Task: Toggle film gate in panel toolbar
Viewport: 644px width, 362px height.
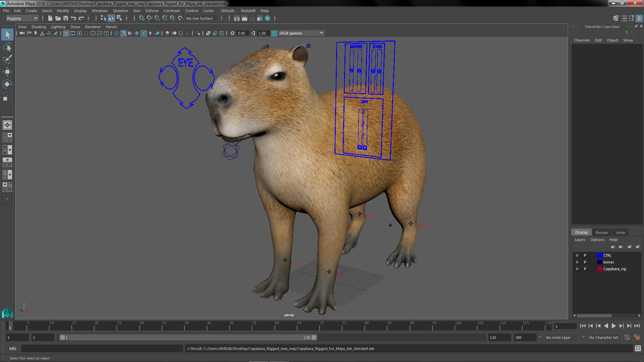Action: pos(73,33)
